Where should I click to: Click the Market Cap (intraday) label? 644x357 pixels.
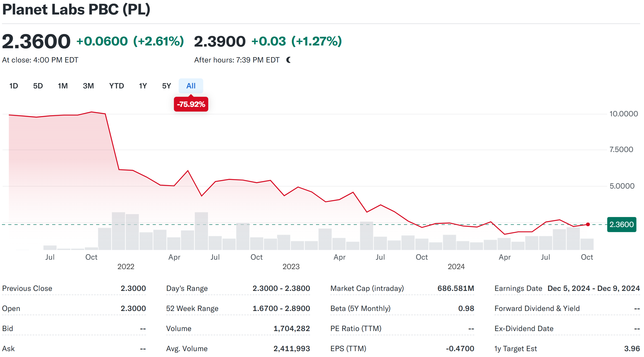point(367,288)
